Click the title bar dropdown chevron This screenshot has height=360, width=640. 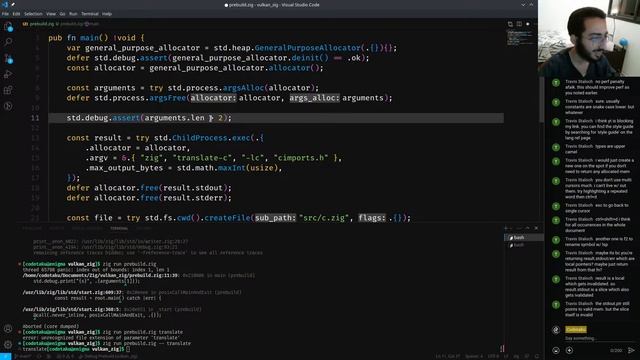point(523,5)
